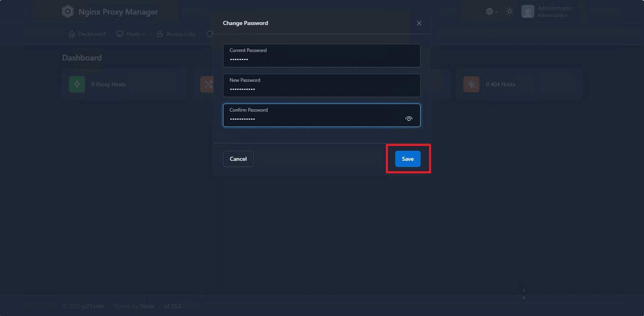Image resolution: width=644 pixels, height=316 pixels.
Task: Open the Access Lists menu item
Action: point(180,34)
